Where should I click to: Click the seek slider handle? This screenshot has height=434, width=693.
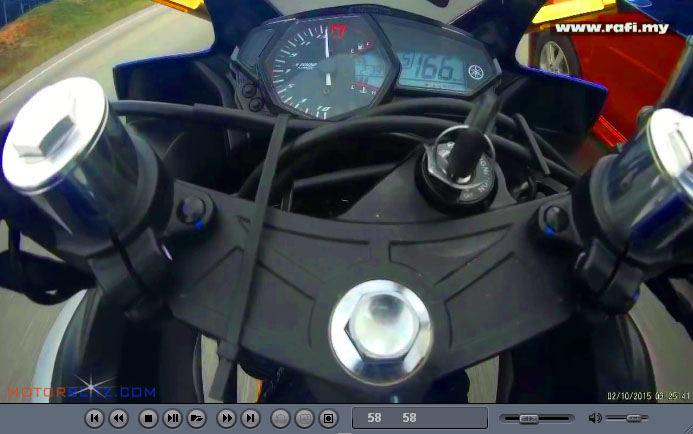529,418
